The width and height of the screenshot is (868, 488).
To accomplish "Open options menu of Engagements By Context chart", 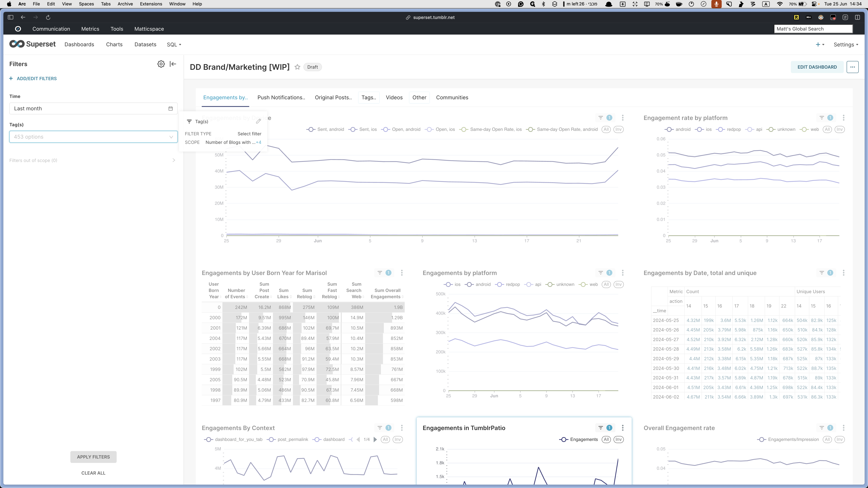I will coord(402,428).
